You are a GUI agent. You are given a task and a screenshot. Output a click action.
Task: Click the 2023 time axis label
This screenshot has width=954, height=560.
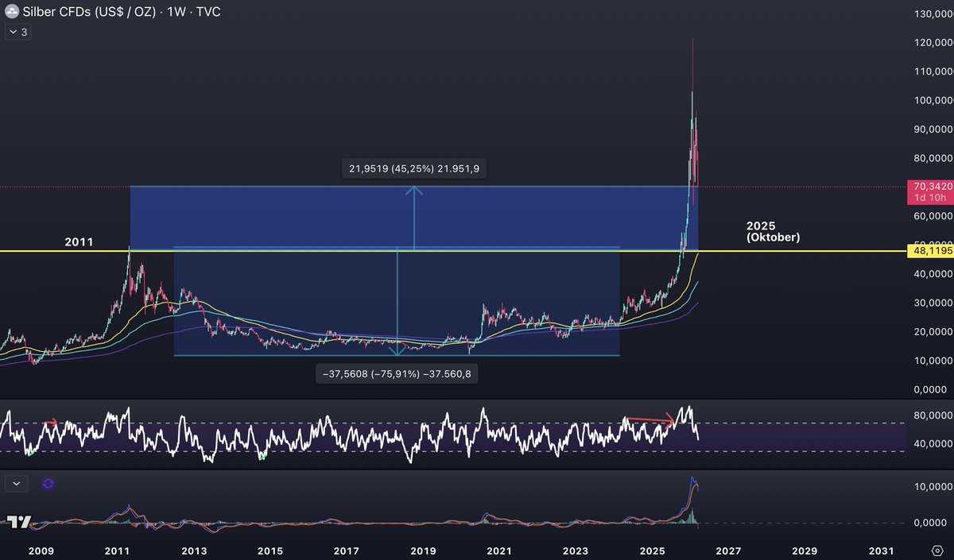575,550
